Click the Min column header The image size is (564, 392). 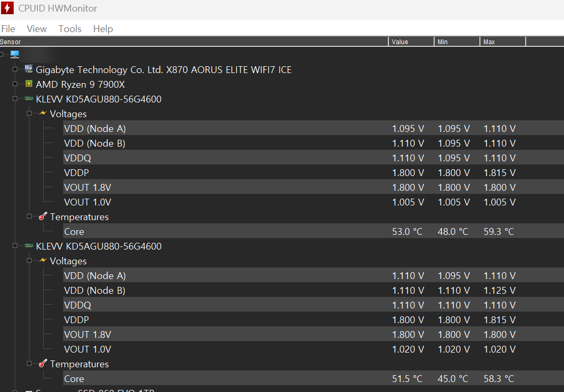pos(457,42)
